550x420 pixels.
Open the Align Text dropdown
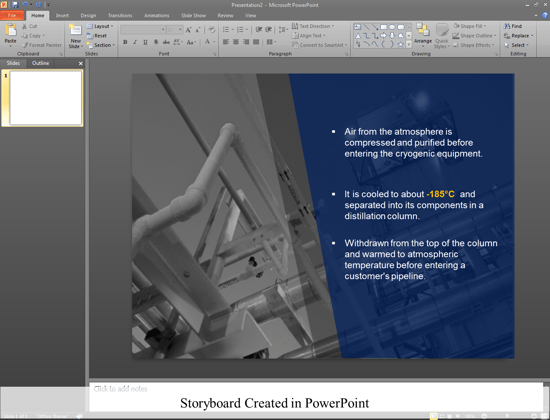point(309,35)
